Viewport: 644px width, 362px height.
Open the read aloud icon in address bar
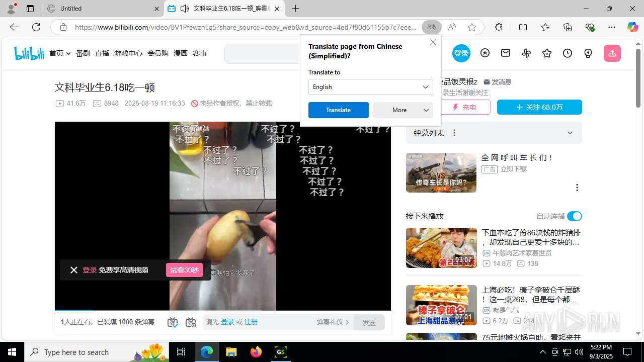[x=452, y=27]
